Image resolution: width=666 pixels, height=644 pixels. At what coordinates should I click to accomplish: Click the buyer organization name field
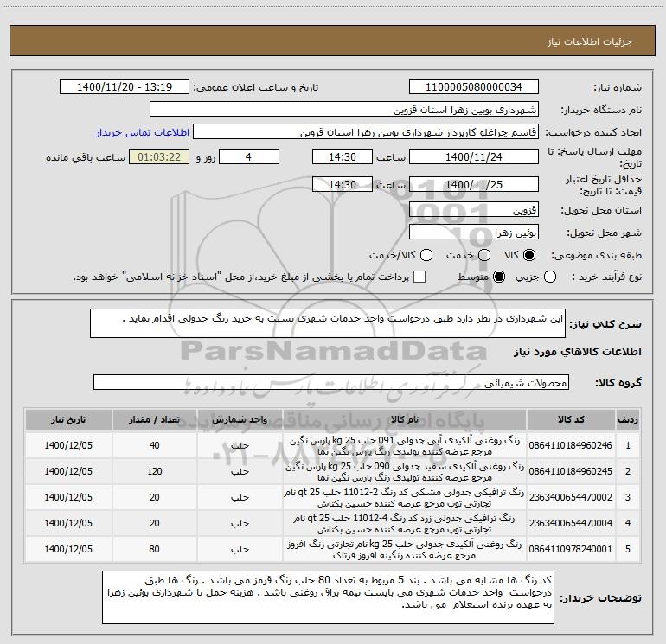click(344, 110)
